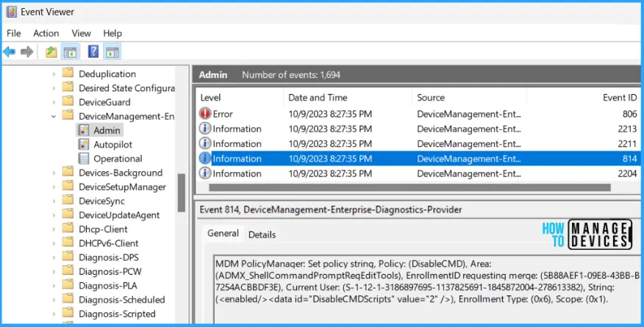The height and width of the screenshot is (327, 644).
Task: Click the Admin log icon in tree
Action: 84,131
